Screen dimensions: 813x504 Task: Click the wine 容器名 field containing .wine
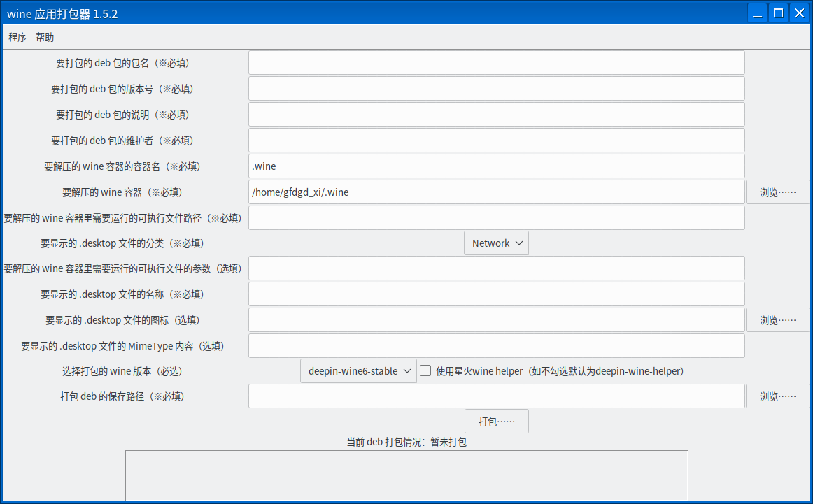coord(496,166)
